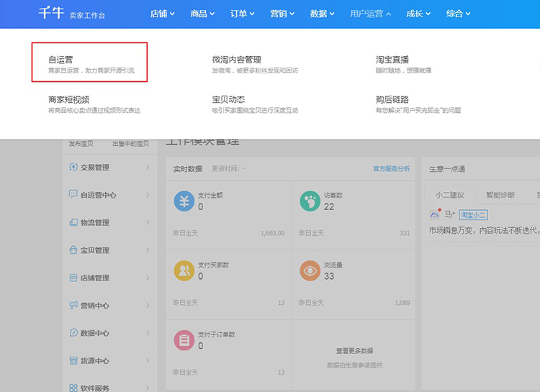The height and width of the screenshot is (392, 540).
Task: Expand the 商品 top menu dropdown
Action: (x=204, y=14)
